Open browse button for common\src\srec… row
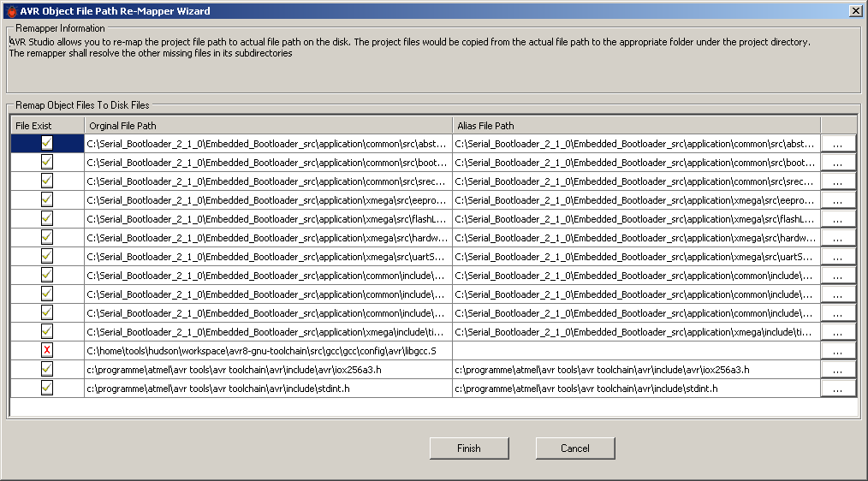Viewport: 868px width, 481px height. pos(837,181)
